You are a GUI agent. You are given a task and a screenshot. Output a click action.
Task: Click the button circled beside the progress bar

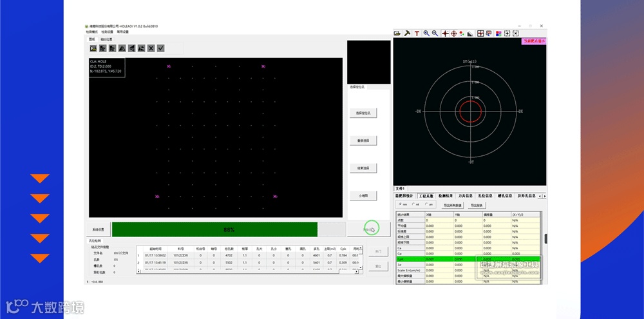click(x=369, y=229)
